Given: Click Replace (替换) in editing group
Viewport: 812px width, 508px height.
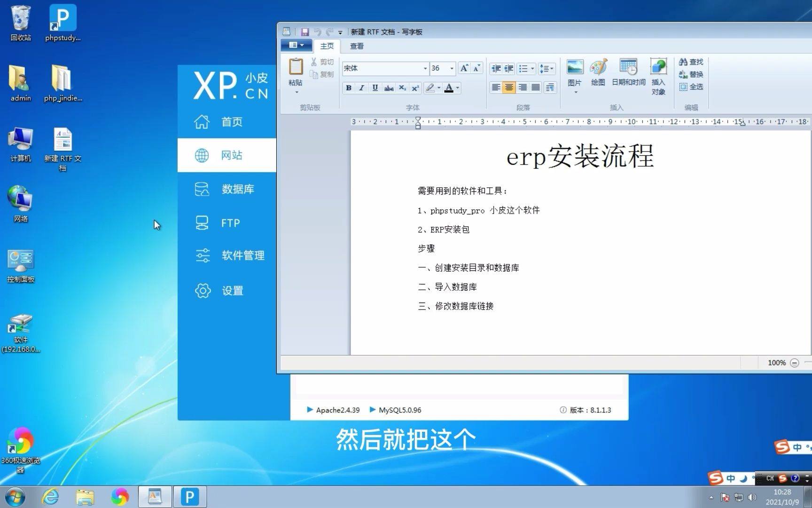Looking at the screenshot, I should pos(691,74).
